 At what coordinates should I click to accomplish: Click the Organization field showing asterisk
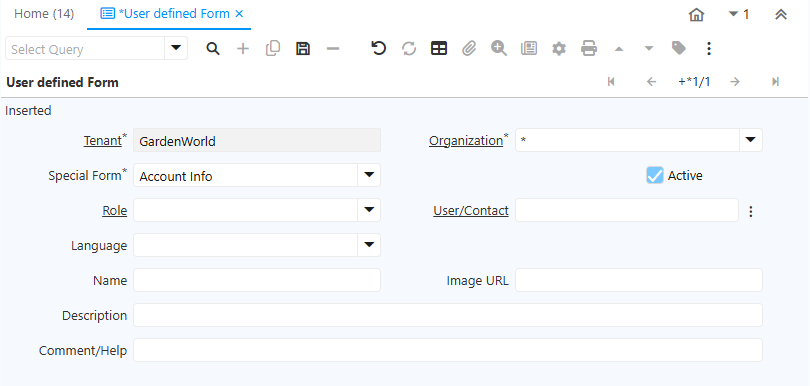tap(627, 140)
